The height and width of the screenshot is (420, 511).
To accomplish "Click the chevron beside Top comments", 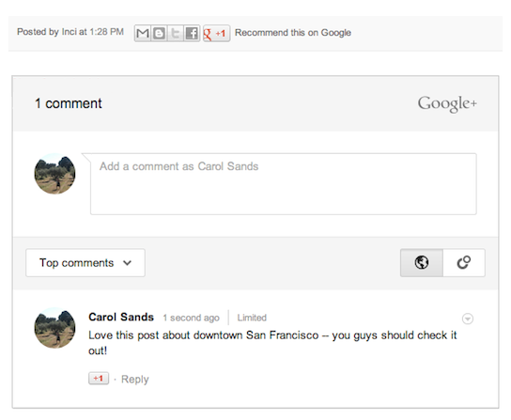I will [127, 263].
